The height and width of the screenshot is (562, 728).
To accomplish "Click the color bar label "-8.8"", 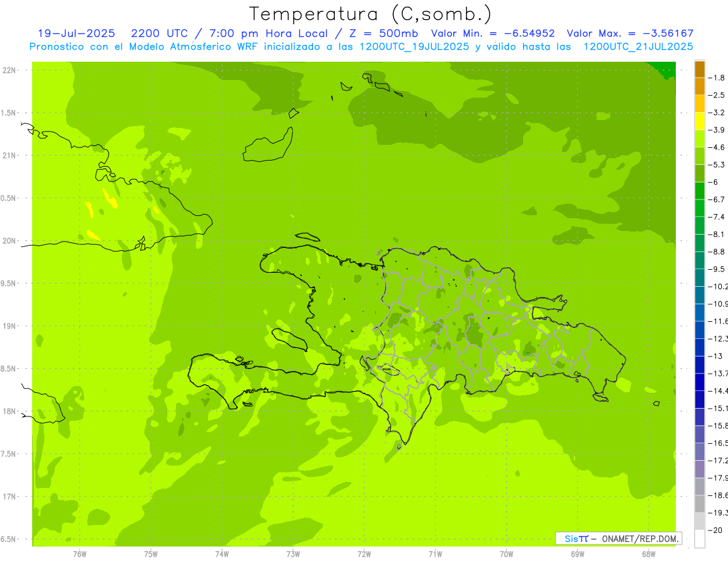I will [x=717, y=252].
